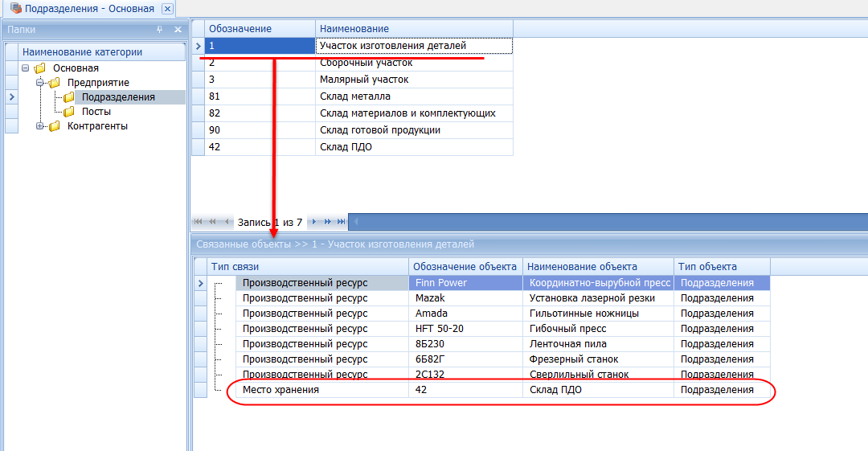868x451 pixels.
Task: Pin the Папки panel
Action: click(x=159, y=30)
